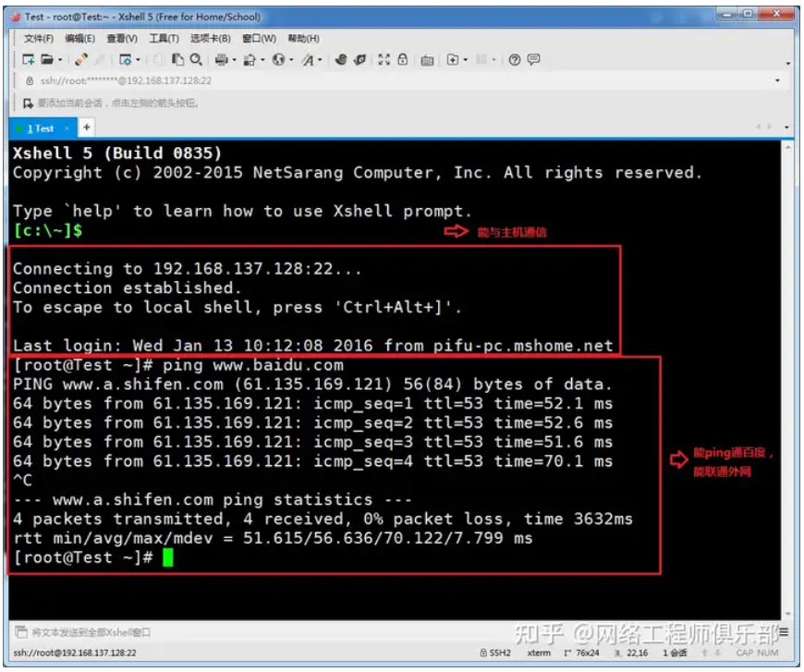
Task: Click the add-current-session arrow icon
Action: pyautogui.click(x=29, y=104)
